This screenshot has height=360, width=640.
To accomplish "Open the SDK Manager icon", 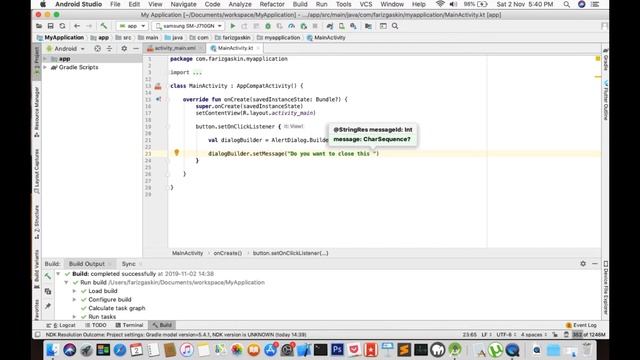I will pos(353,26).
